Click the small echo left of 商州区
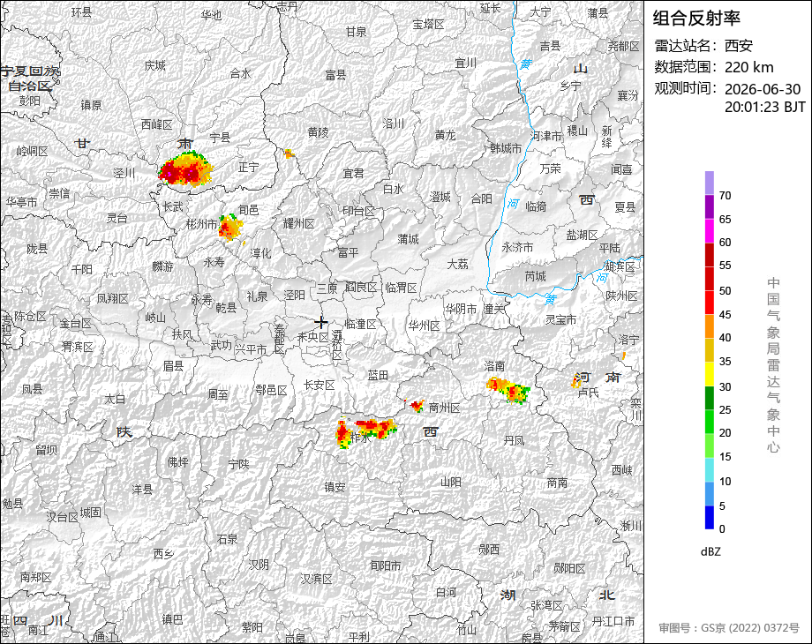Image resolution: width=812 pixels, height=644 pixels. click(417, 405)
